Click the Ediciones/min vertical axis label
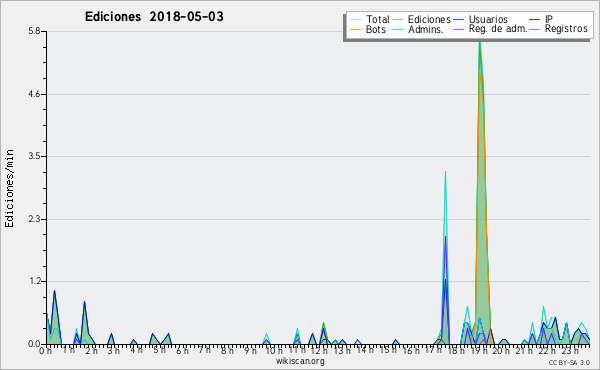 [x=10, y=188]
